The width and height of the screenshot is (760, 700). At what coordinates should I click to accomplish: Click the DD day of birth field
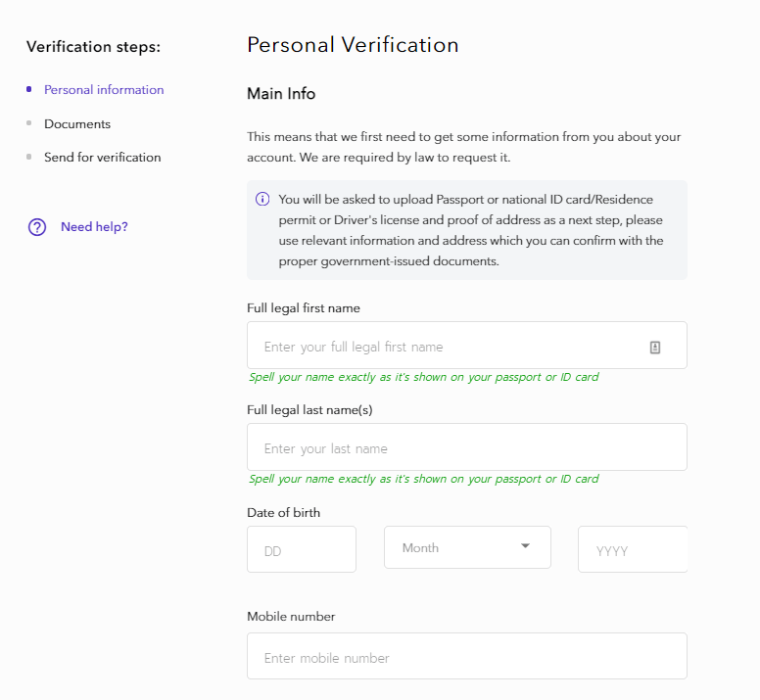[301, 549]
